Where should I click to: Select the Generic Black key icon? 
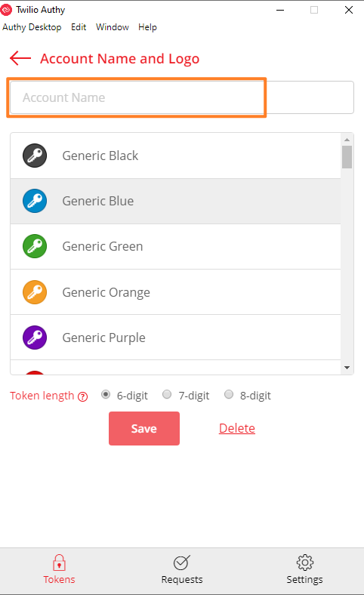point(35,156)
